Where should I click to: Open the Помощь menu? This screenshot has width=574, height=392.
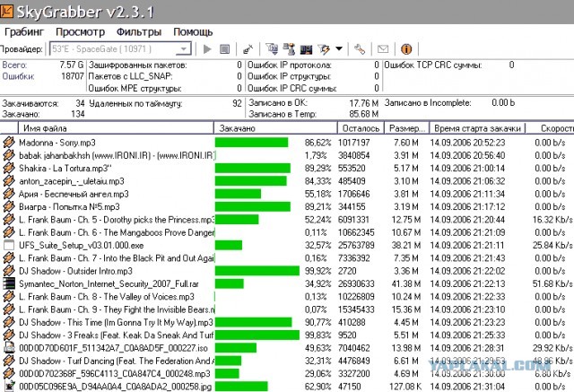click(193, 32)
